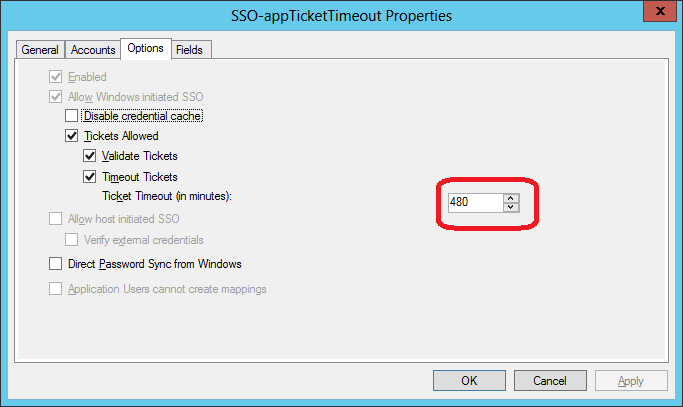Increase ticket timeout with up arrow

point(511,198)
